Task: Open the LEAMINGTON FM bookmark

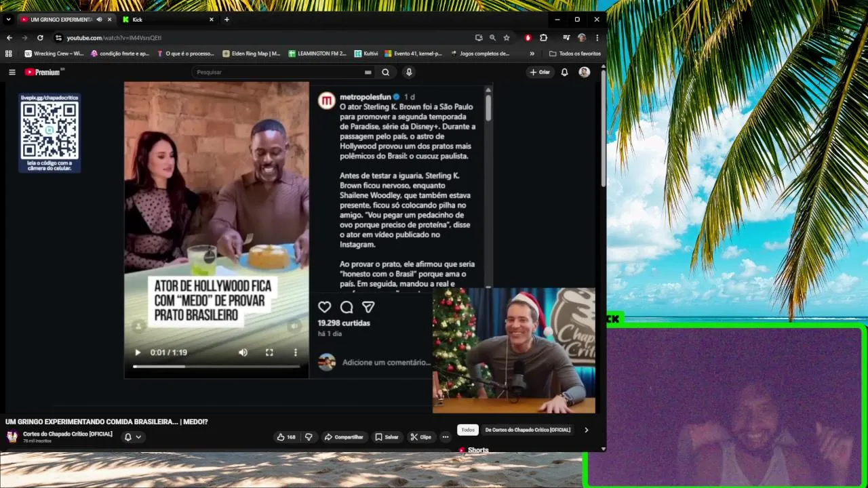Action: 317,54
